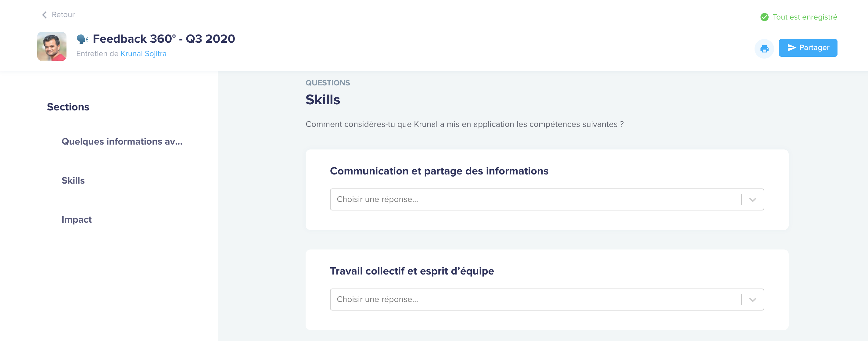Click the speaking head emoji in title
This screenshot has width=868, height=341.
click(82, 39)
